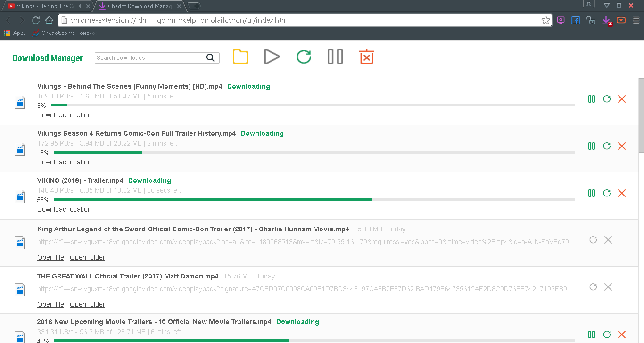Open Download location for Vikings Season 4 Returns

[64, 162]
